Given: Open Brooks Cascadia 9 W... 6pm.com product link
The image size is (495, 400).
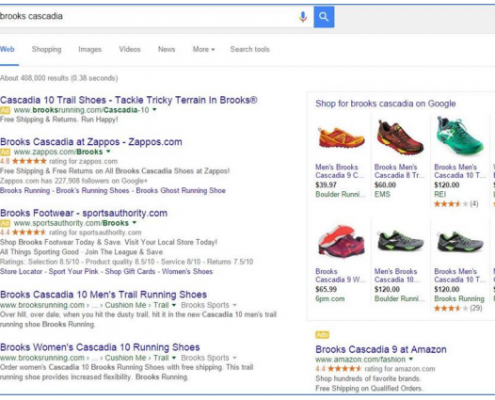Looking at the screenshot, I should pos(340,275).
